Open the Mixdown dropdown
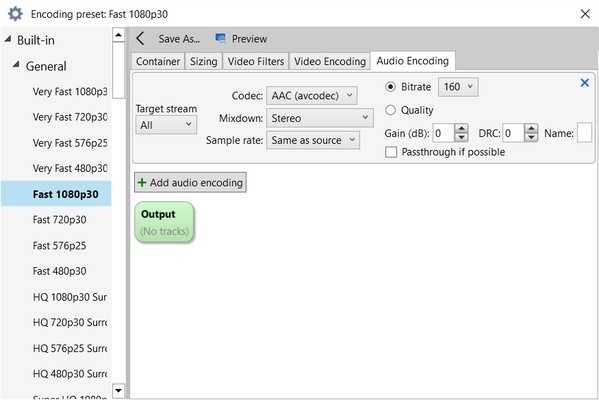Viewport: 599px width, 400px height. click(x=320, y=118)
